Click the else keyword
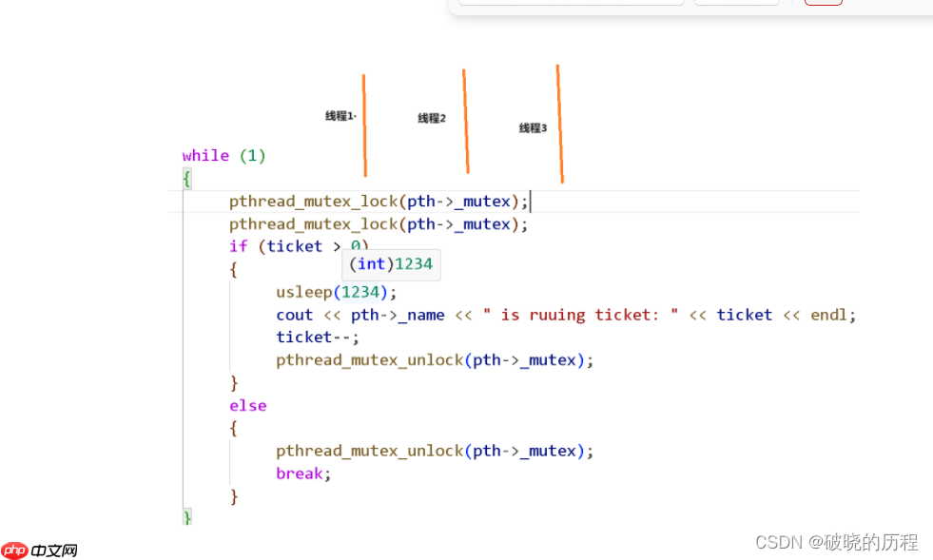 247,405
